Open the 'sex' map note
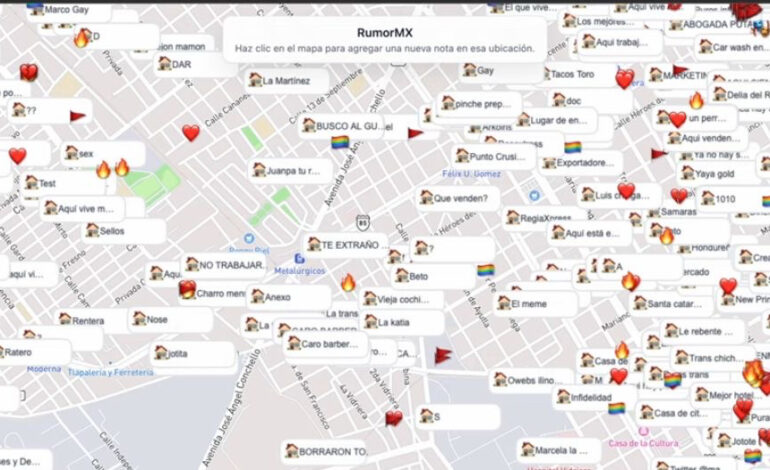Image resolution: width=770 pixels, height=470 pixels. tap(103, 154)
